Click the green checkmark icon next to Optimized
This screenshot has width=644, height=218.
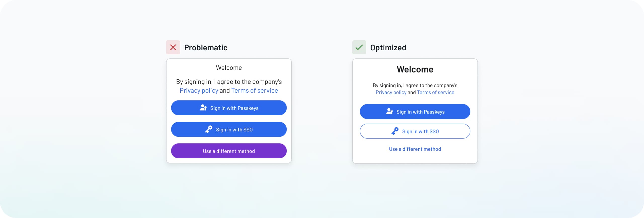pos(359,47)
